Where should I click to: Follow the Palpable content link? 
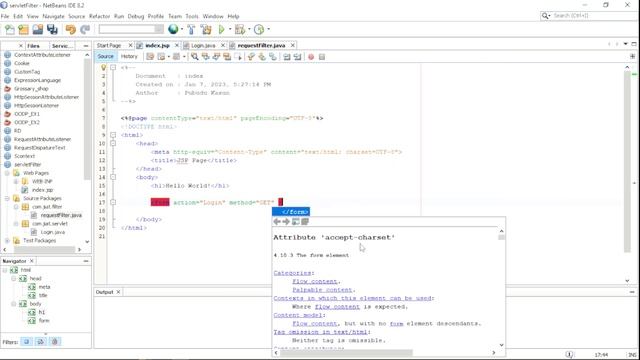pos(322,290)
